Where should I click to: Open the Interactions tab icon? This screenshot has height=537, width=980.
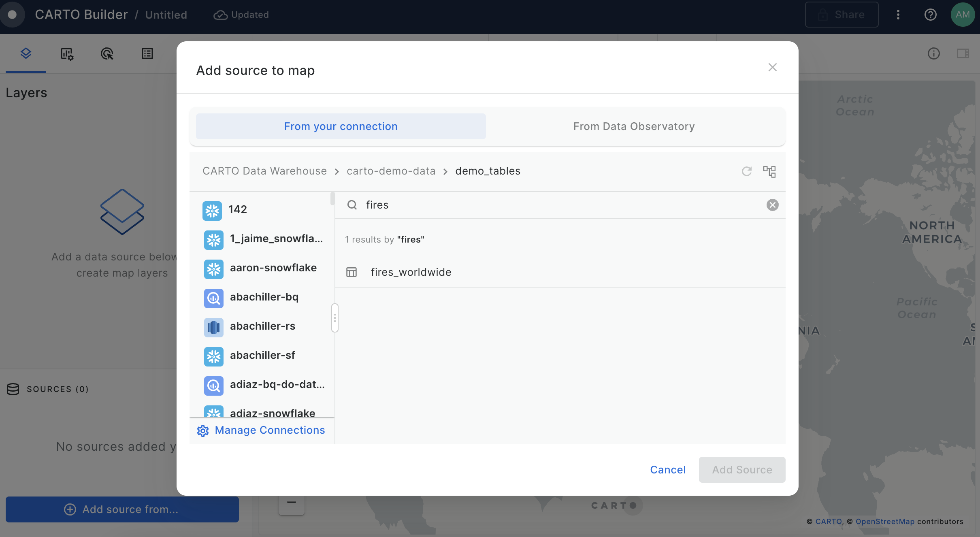(x=107, y=53)
